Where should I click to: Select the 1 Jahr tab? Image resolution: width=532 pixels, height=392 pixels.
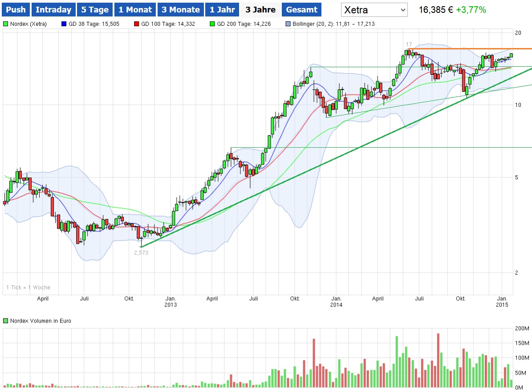point(222,9)
